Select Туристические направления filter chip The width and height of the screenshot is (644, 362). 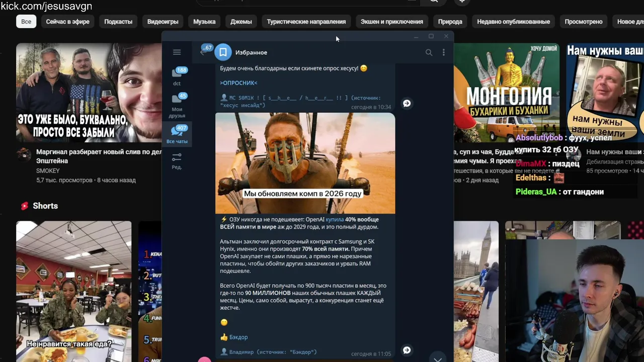click(306, 22)
